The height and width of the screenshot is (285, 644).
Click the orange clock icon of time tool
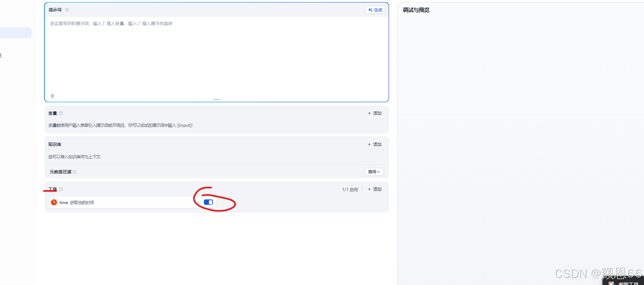pos(54,202)
